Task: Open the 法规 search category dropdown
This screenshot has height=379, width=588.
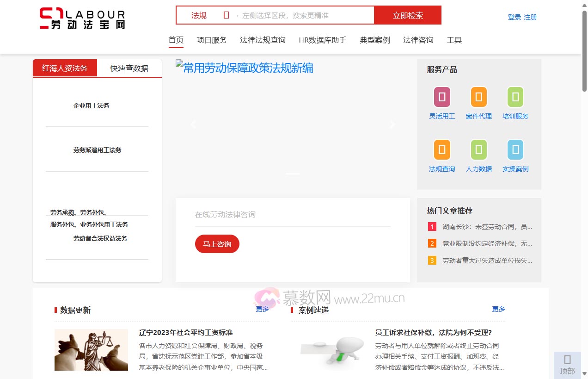Action: pyautogui.click(x=199, y=15)
